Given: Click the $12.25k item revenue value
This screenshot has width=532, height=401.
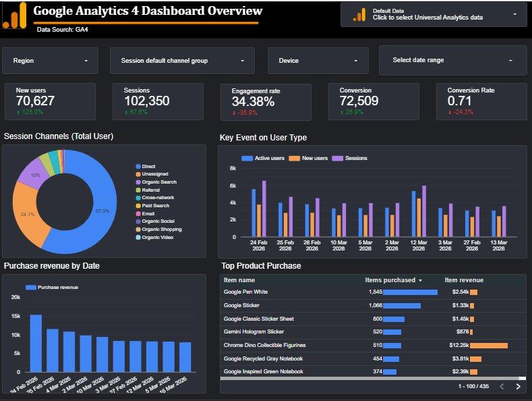Looking at the screenshot, I should 459,345.
